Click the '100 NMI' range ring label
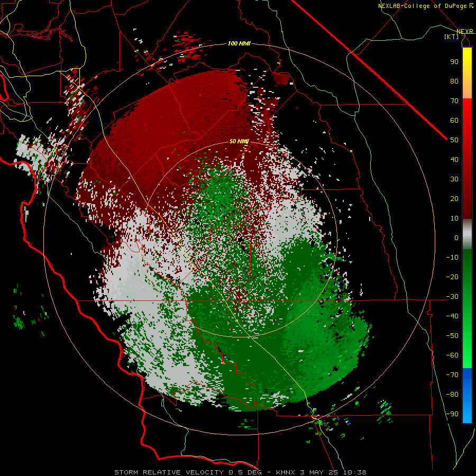Image resolution: width=476 pixels, height=476 pixels. click(239, 44)
